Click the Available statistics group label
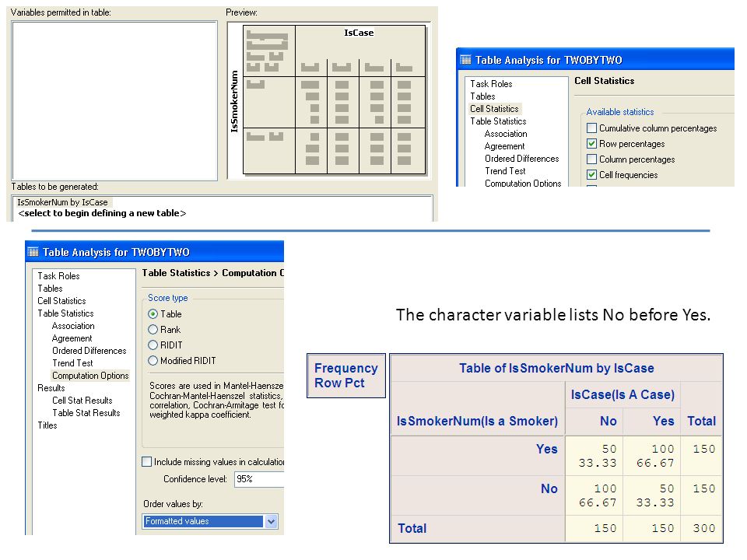Viewport: 747px width, 560px height. click(x=620, y=112)
